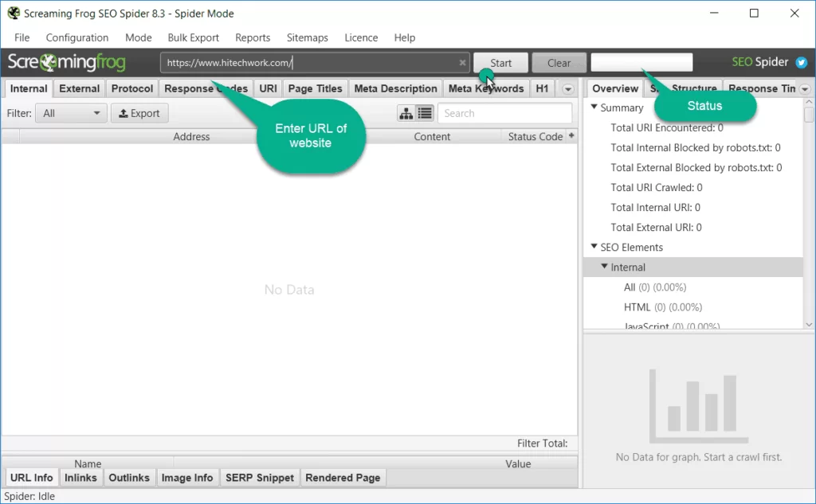Click the Search field
816x504 pixels.
[x=504, y=113]
